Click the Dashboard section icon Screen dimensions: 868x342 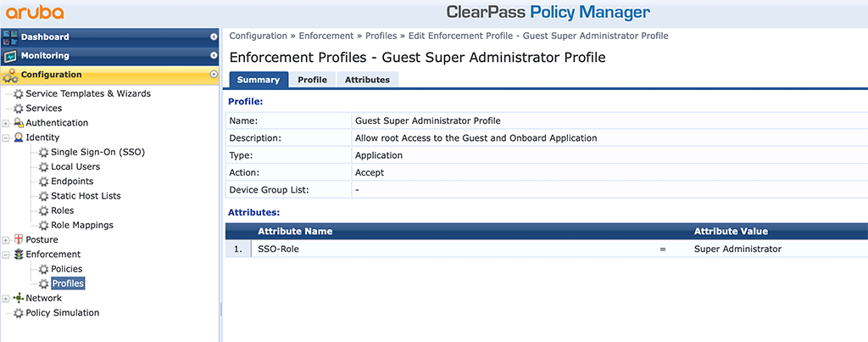10,37
